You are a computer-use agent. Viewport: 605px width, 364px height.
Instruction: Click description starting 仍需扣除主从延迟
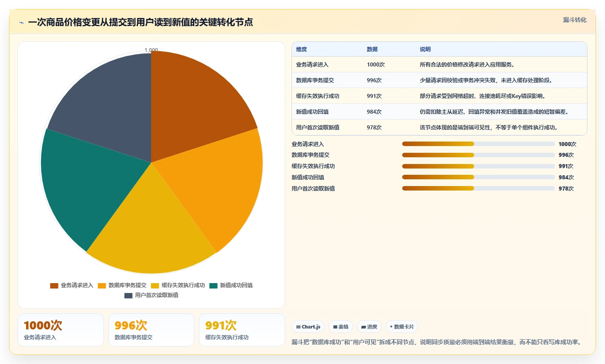point(494,112)
